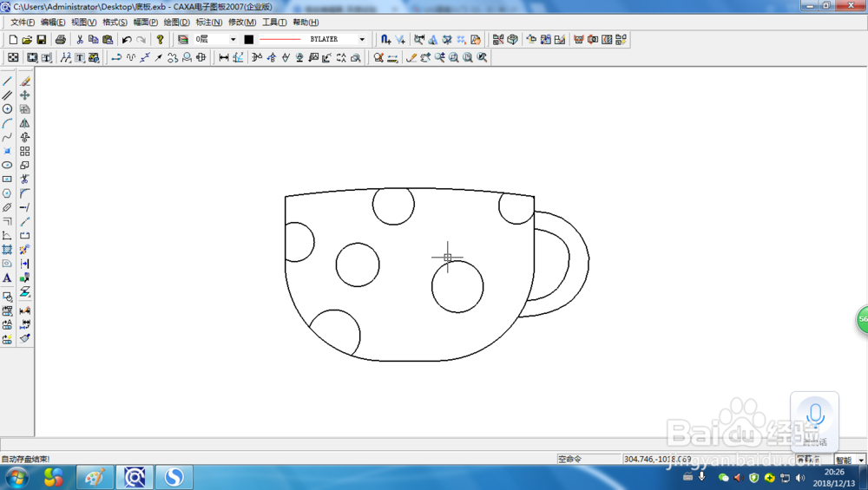
Task: Undo the last operation
Action: point(127,39)
